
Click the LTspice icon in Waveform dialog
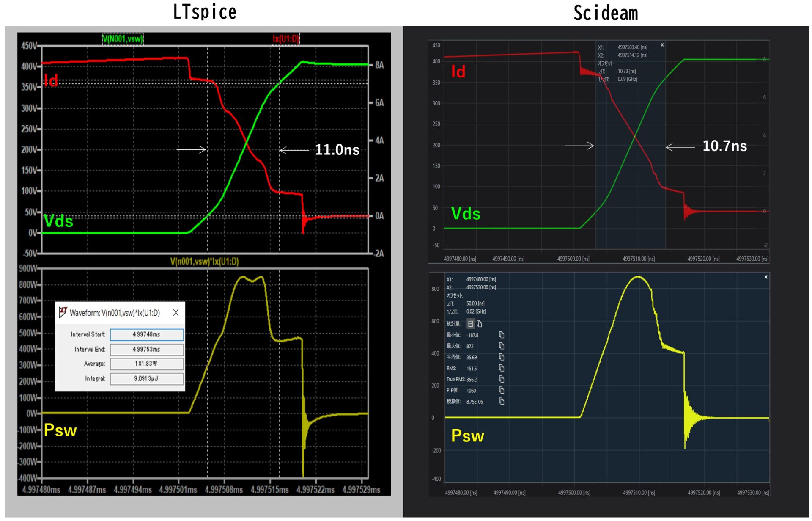(63, 312)
